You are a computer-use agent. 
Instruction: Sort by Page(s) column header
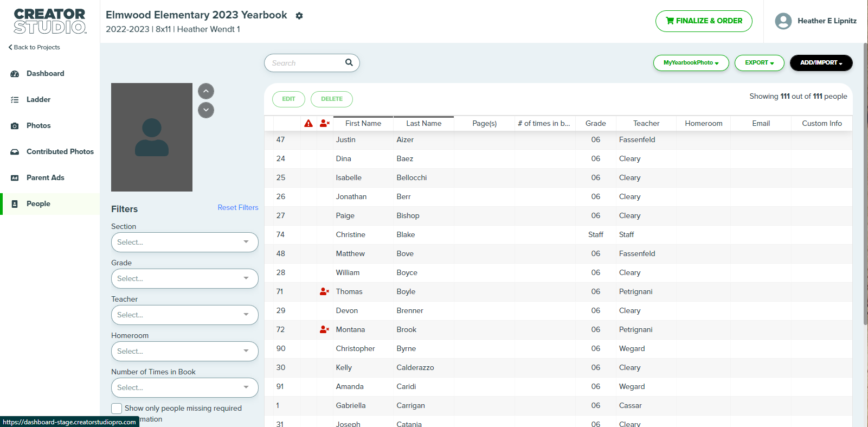(x=485, y=123)
